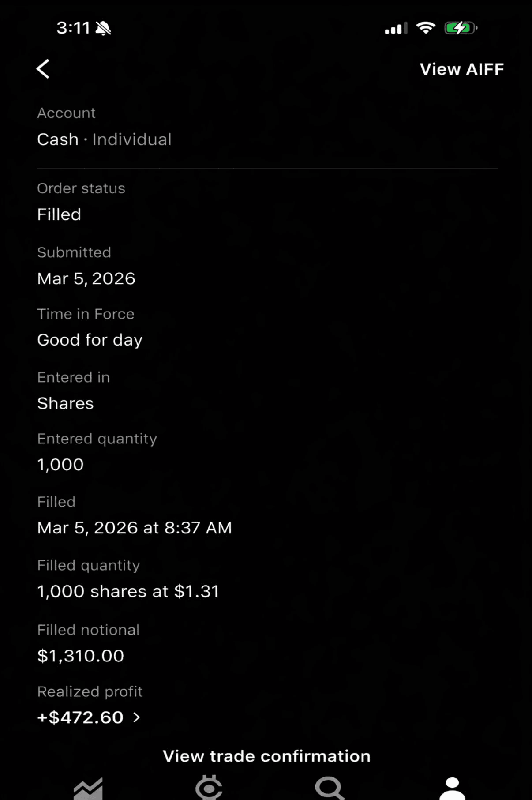Open the View AIFF link
The image size is (532, 800).
[x=461, y=69]
